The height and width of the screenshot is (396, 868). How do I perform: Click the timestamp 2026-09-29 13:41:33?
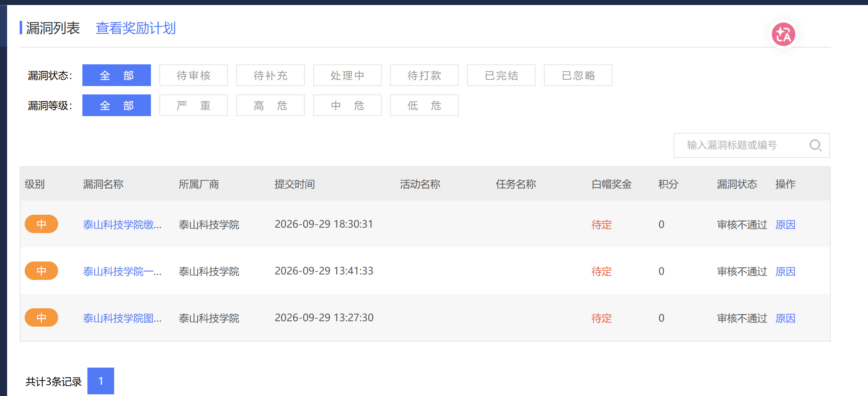pyautogui.click(x=324, y=271)
